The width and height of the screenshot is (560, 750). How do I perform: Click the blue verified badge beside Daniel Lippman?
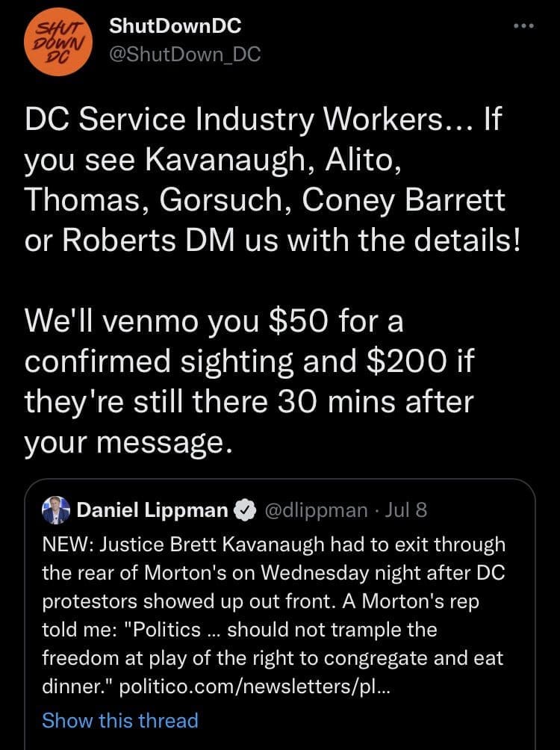(x=245, y=511)
